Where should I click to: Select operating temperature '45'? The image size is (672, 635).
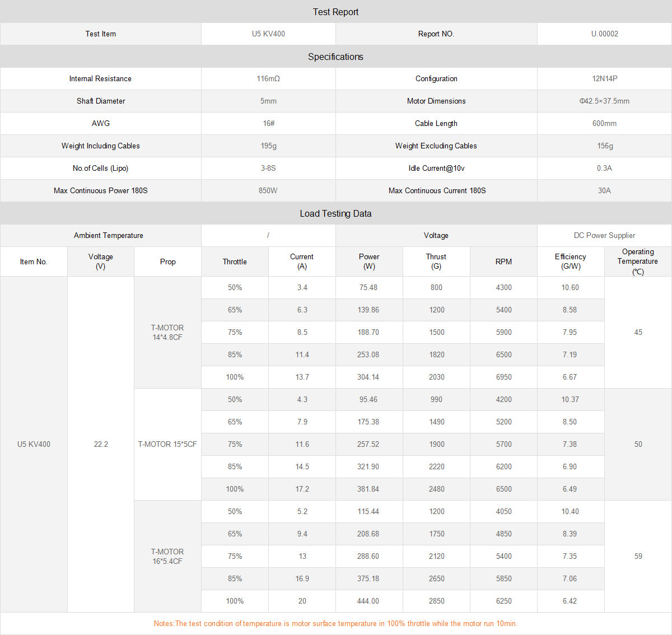click(x=638, y=332)
